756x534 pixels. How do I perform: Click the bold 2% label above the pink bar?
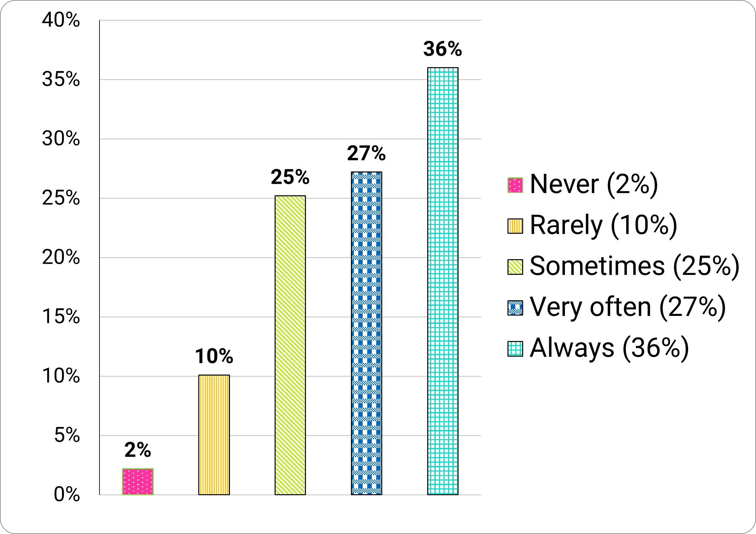point(138,450)
